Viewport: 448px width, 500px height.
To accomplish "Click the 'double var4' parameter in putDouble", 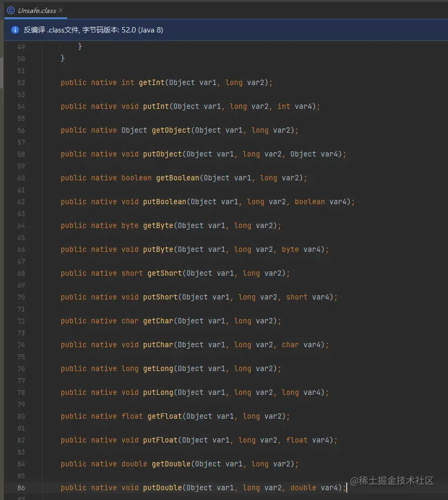I will tap(314, 488).
